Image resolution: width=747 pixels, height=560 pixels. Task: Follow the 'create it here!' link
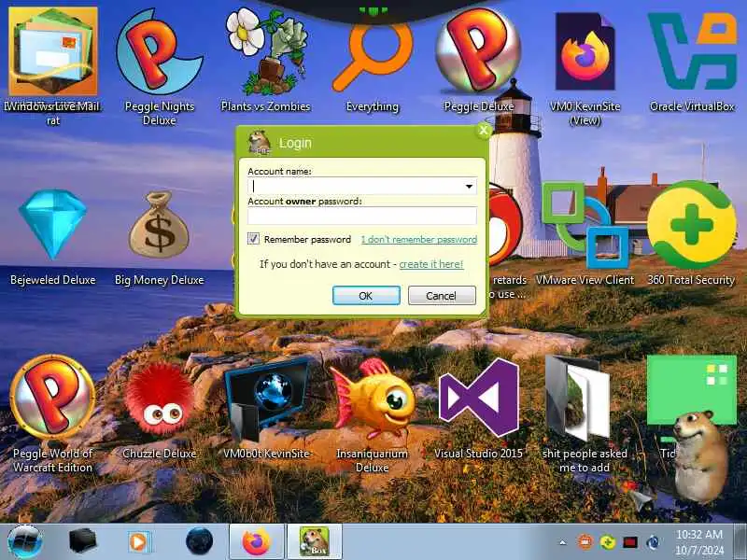tap(431, 264)
